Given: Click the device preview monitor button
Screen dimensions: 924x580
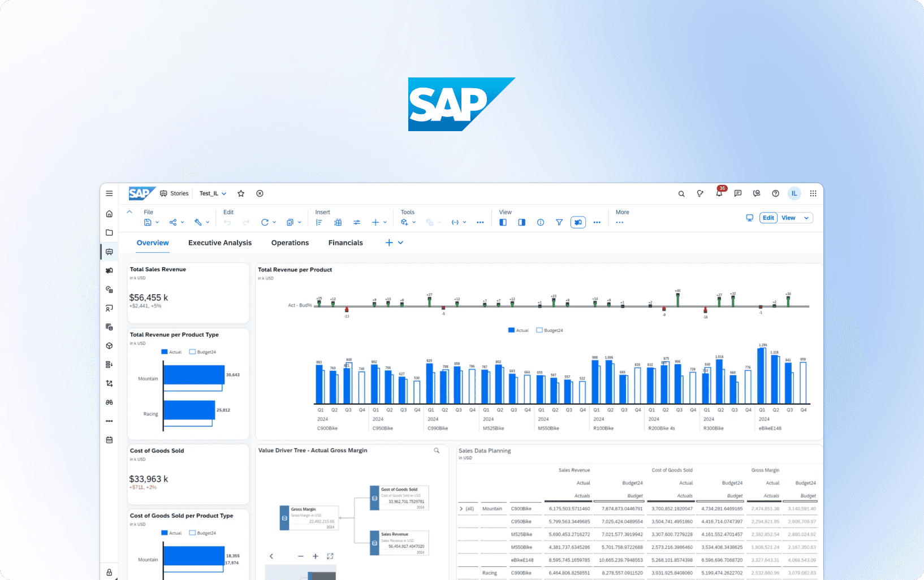Looking at the screenshot, I should [x=749, y=218].
